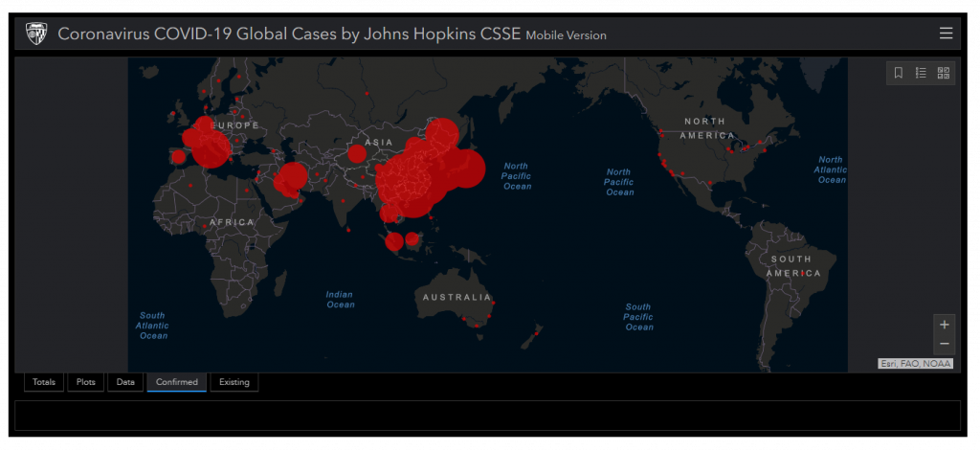Screen dimensions: 980x451
Task: Zoom in with the plus button
Action: click(x=945, y=325)
